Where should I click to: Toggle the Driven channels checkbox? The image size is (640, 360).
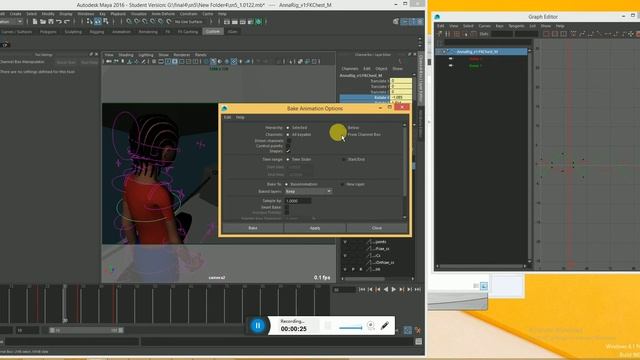point(288,140)
